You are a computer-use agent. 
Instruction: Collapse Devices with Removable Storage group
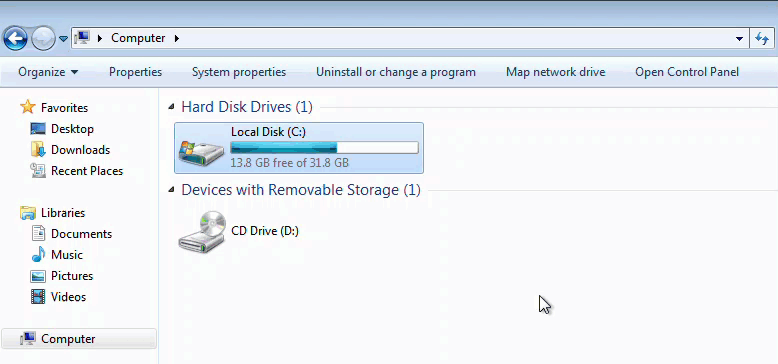pyautogui.click(x=172, y=189)
